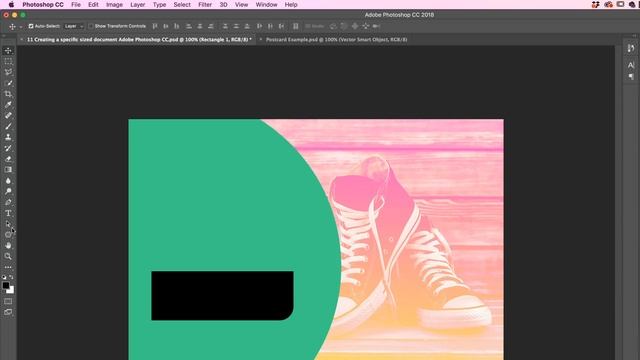The image size is (640, 360).
Task: Click the background color swatch
Action: click(11, 291)
